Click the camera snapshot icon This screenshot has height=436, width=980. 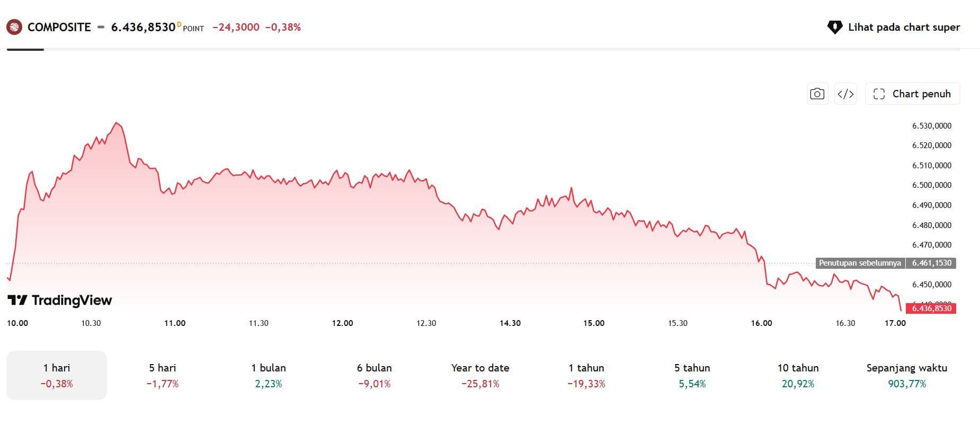pyautogui.click(x=817, y=94)
